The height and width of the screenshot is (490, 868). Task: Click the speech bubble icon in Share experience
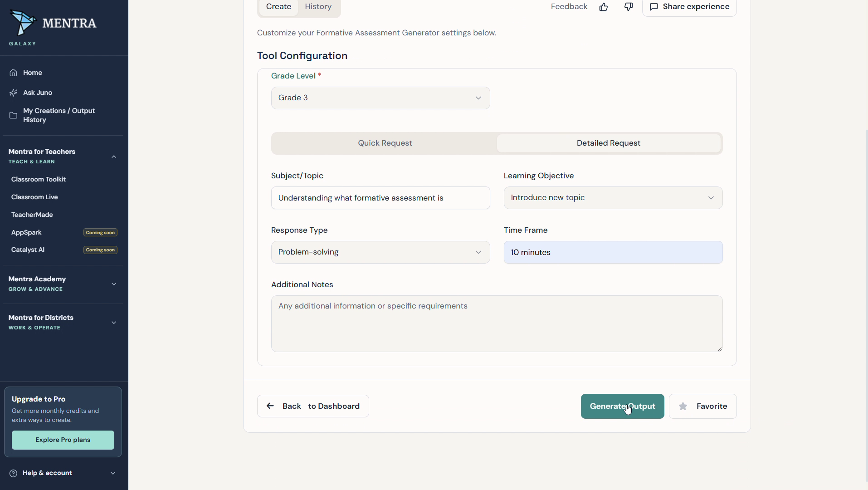pos(654,7)
